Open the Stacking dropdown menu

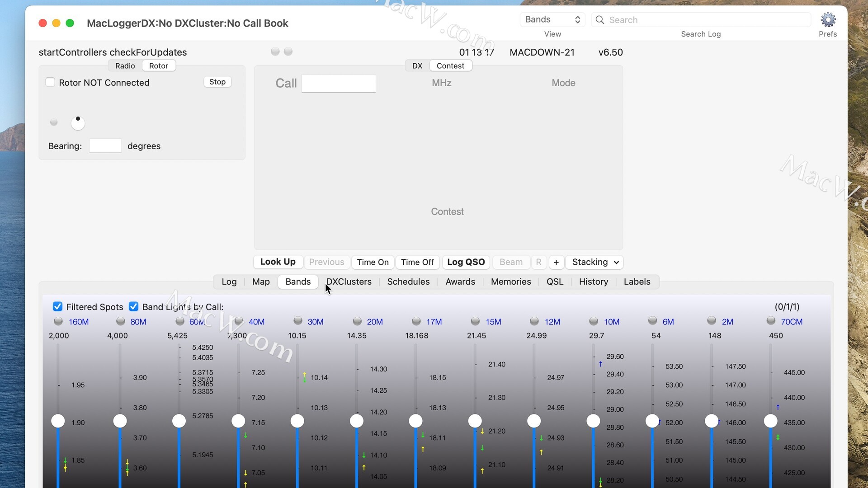pos(594,262)
